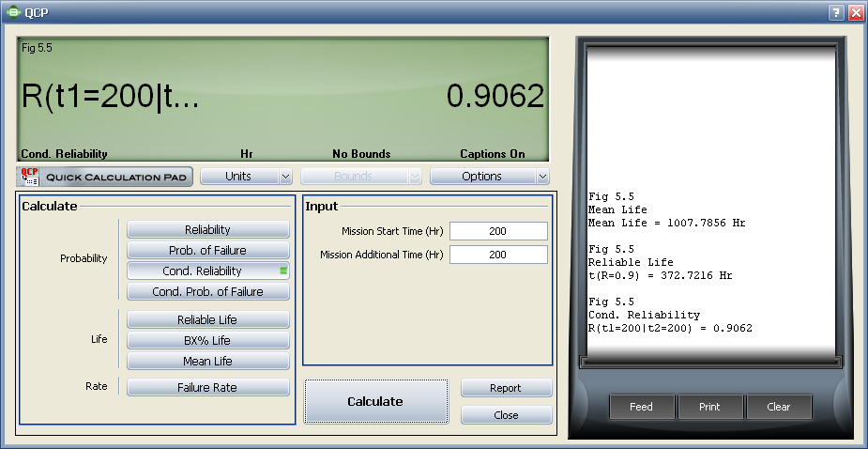868x449 pixels.
Task: Click the QCP app icon in title bar
Action: point(13,11)
